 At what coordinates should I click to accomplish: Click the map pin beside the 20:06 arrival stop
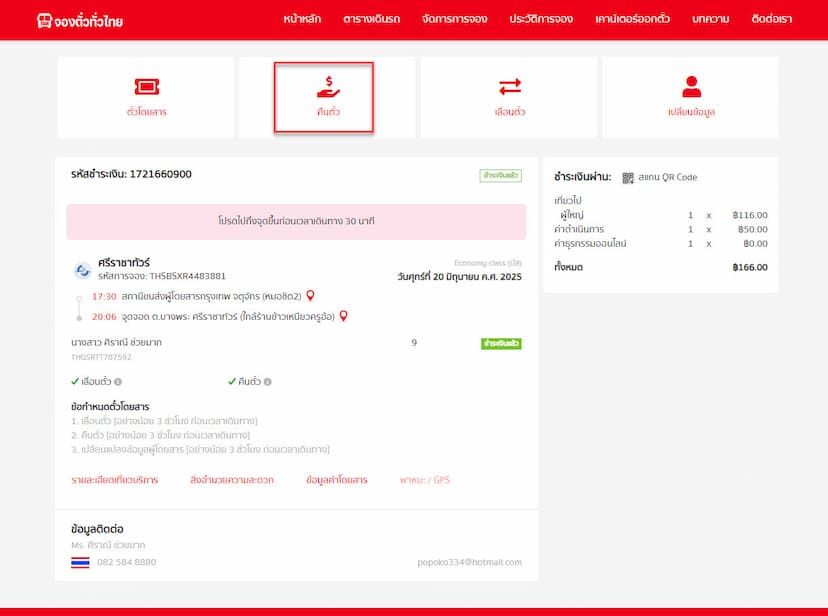point(343,316)
